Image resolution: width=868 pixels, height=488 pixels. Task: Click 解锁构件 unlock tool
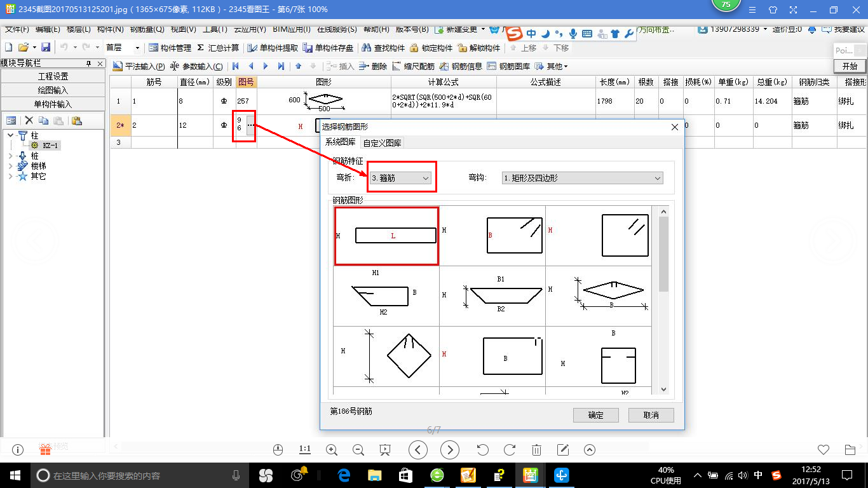(x=479, y=48)
